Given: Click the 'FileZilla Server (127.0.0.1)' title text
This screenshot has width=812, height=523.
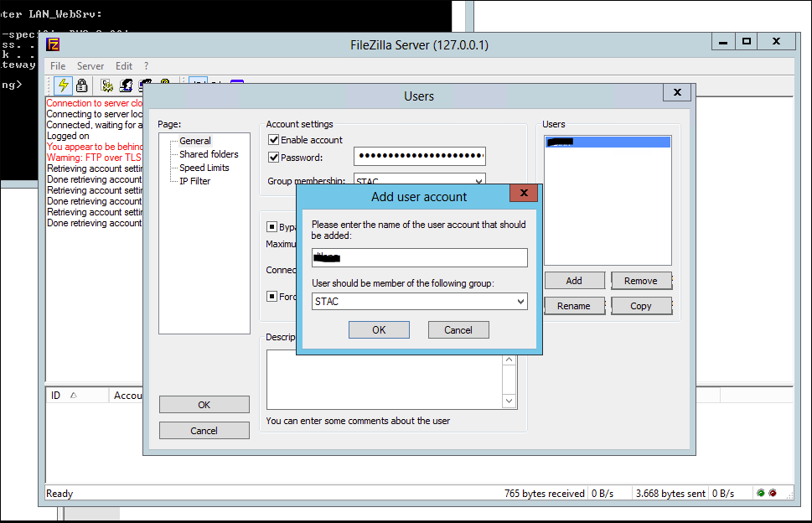Looking at the screenshot, I should 420,45.
